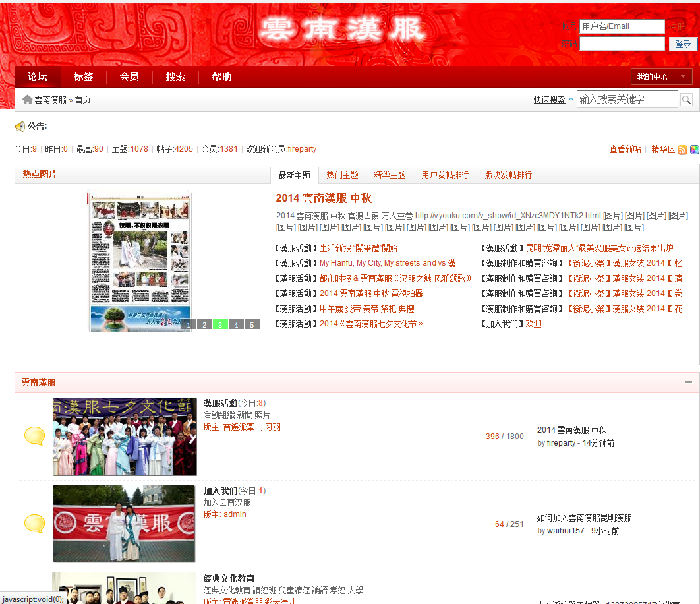
Task: Open the 经典文化教育 forum title
Action: click(x=229, y=578)
